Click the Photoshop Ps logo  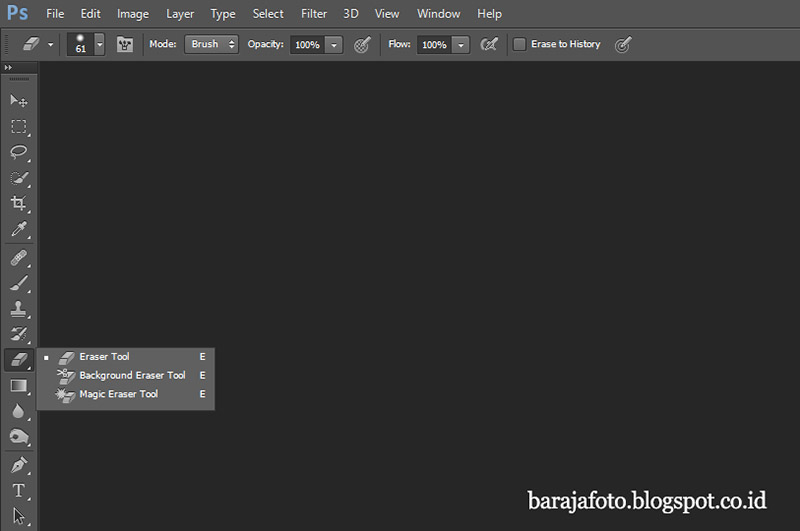click(x=17, y=12)
